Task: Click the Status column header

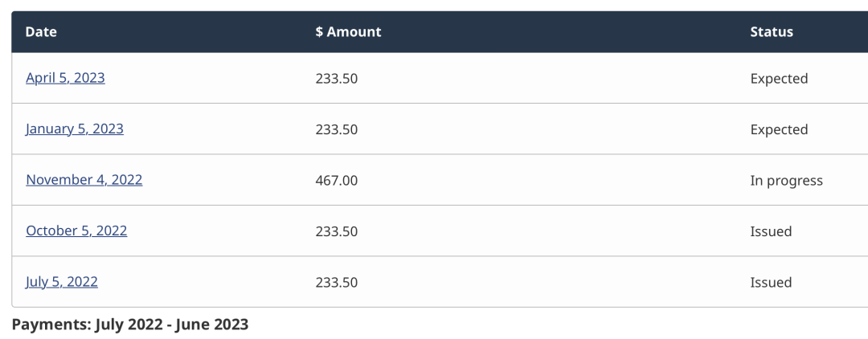Action: click(x=772, y=32)
